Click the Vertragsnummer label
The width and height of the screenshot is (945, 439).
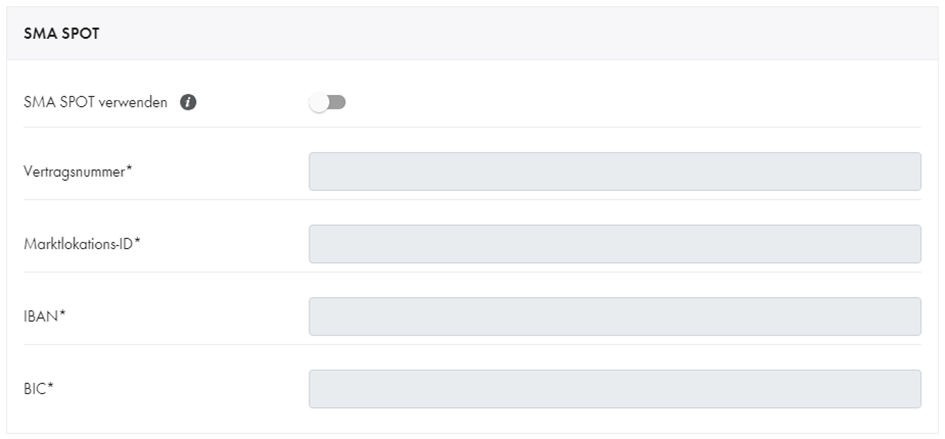pos(74,172)
